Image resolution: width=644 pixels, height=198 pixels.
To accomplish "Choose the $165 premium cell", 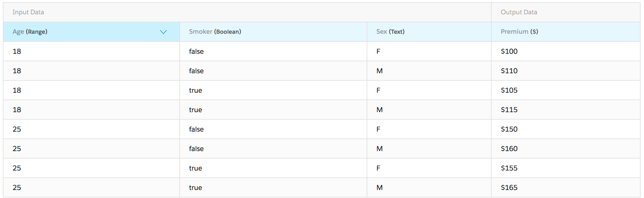I will (x=566, y=187).
